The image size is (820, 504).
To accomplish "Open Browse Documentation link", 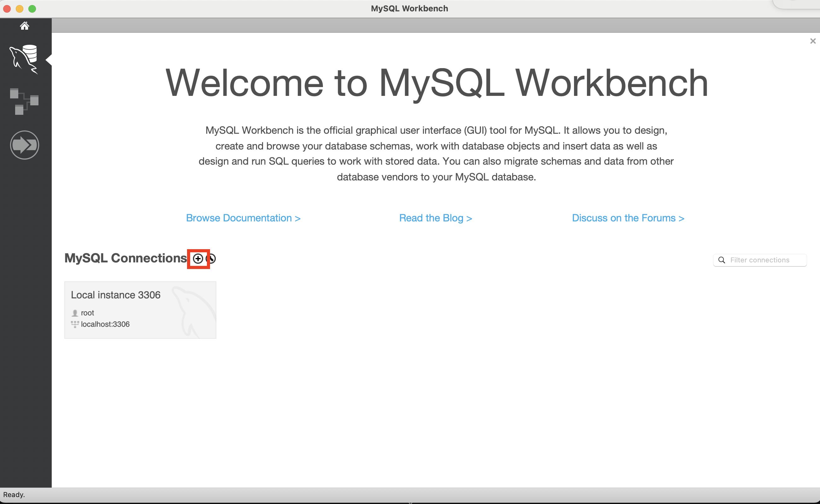I will pos(243,218).
